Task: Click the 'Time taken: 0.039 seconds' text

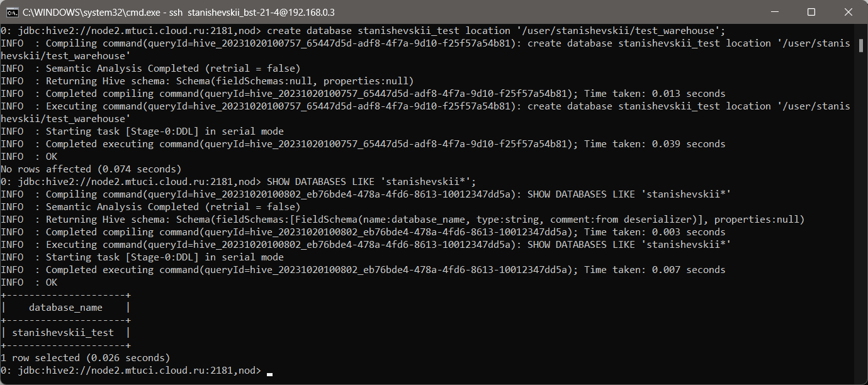Action: coord(655,144)
